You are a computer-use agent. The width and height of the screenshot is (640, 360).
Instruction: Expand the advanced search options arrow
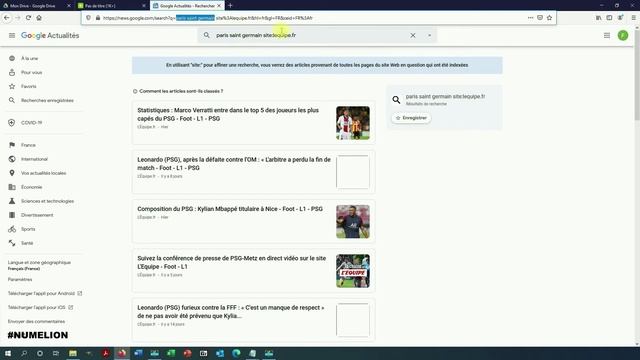429,36
